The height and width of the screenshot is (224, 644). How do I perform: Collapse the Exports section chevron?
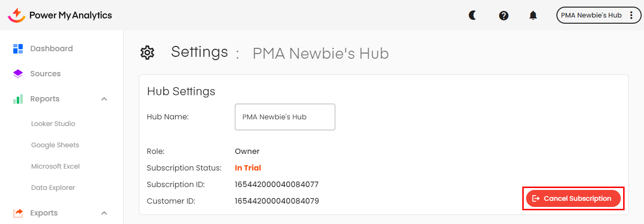(x=105, y=213)
